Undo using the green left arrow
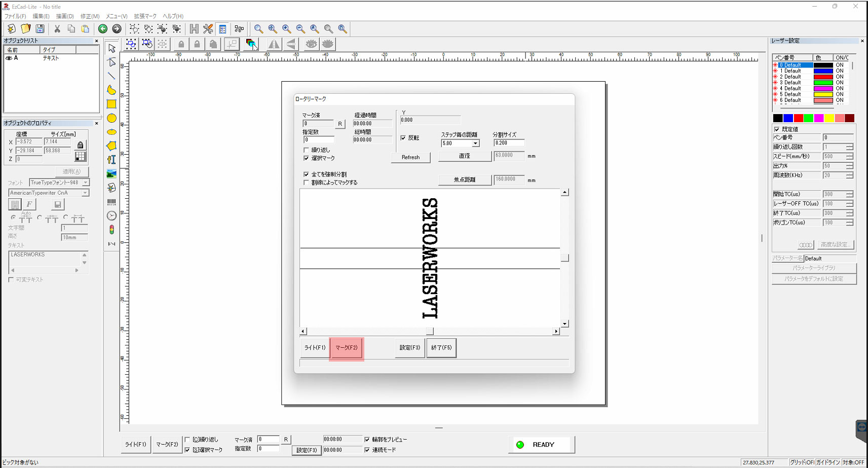868x468 pixels. 103,29
